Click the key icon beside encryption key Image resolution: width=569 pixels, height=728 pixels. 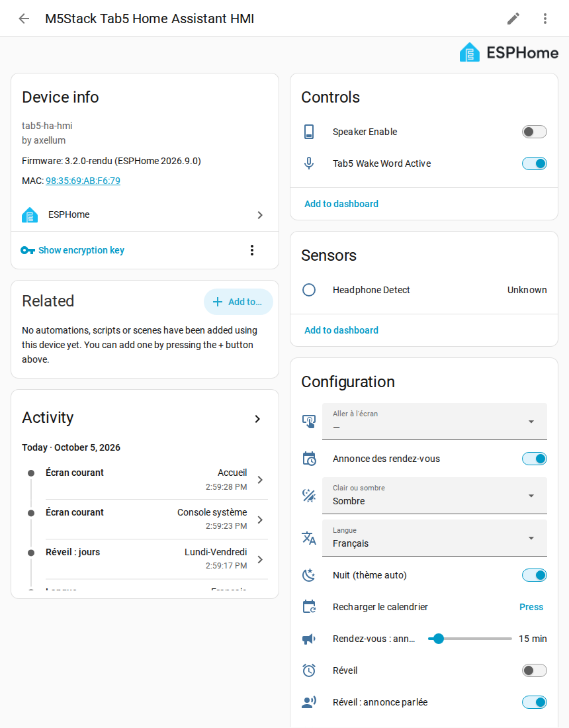(x=27, y=251)
